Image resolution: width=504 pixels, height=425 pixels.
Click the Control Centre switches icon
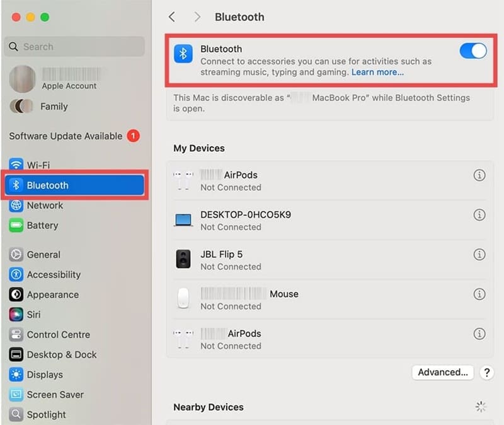coord(16,335)
